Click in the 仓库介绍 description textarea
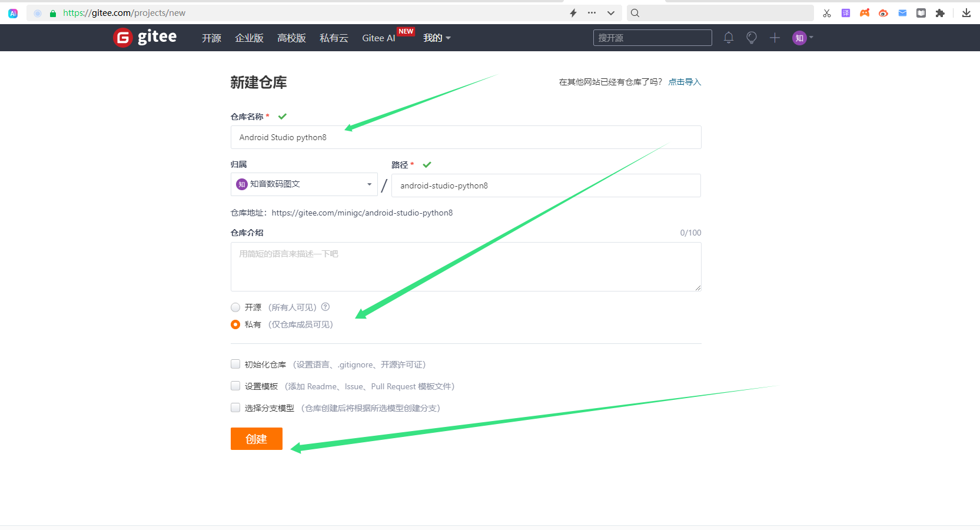Screen dimensions: 980x530 click(466, 267)
